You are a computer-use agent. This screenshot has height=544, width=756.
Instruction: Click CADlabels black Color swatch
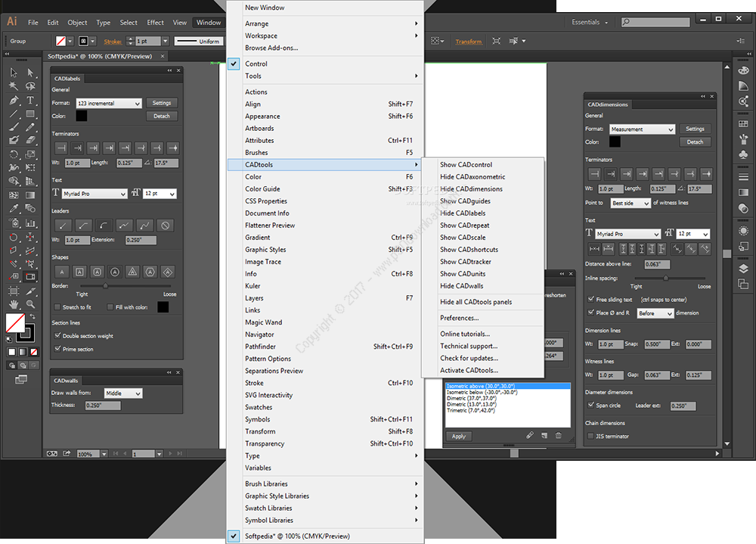[x=82, y=116]
